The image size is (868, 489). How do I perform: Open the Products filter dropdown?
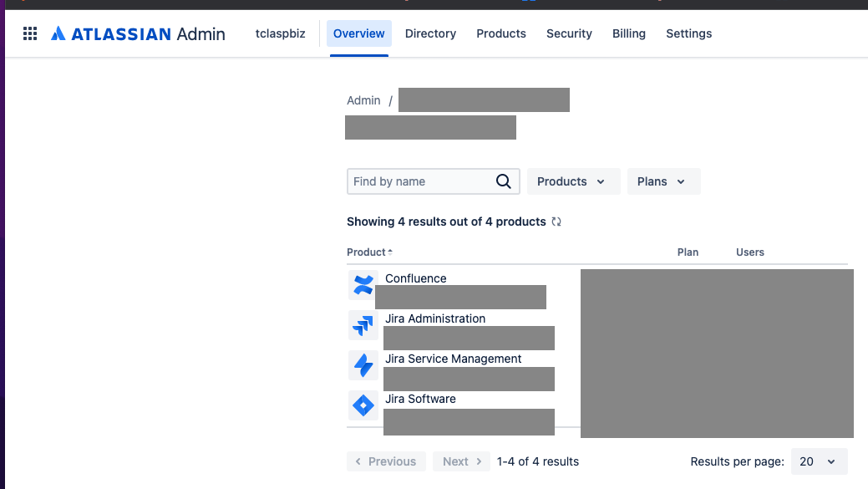[x=573, y=181]
